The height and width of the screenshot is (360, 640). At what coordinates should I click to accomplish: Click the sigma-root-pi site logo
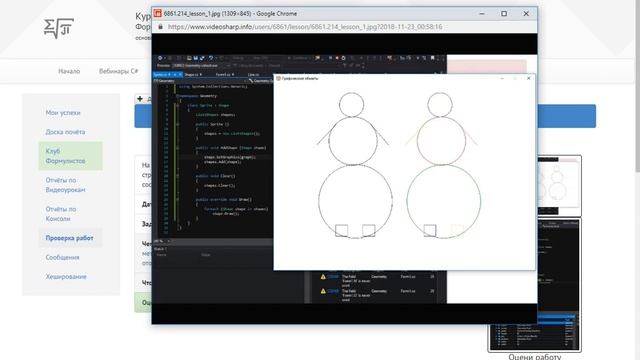tap(59, 29)
